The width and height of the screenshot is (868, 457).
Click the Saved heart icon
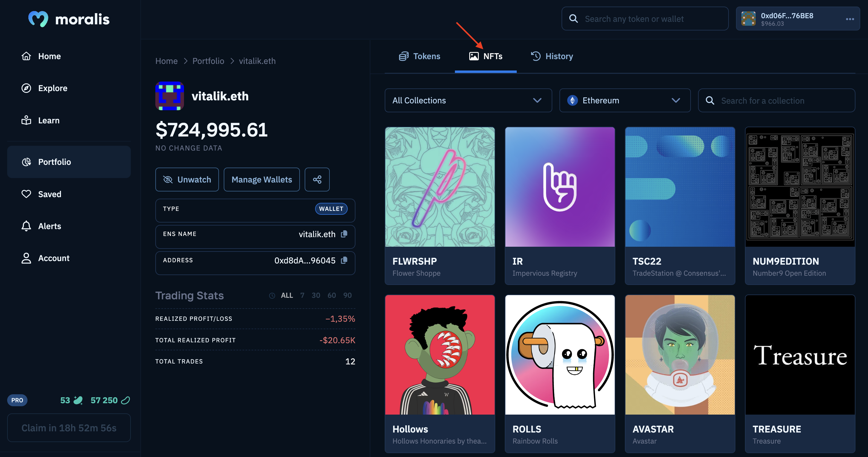26,194
